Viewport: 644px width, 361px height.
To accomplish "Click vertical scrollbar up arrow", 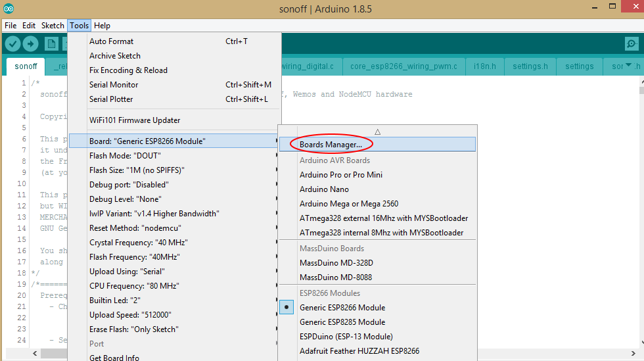I will point(642,82).
